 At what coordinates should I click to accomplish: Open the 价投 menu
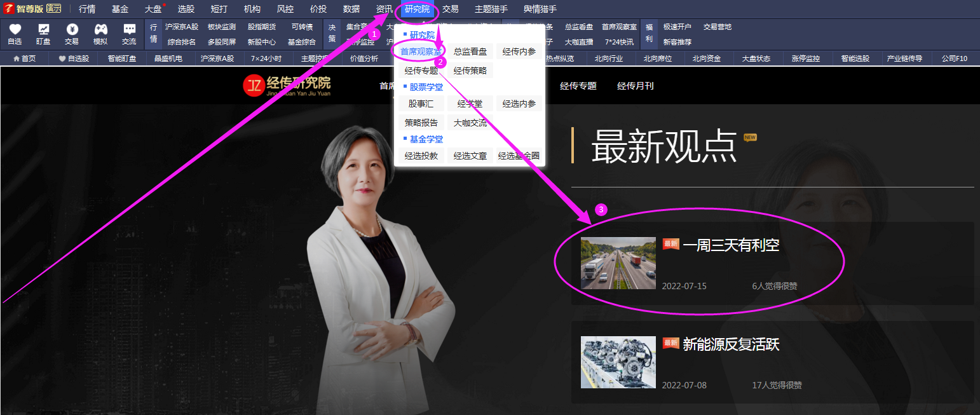coord(318,9)
